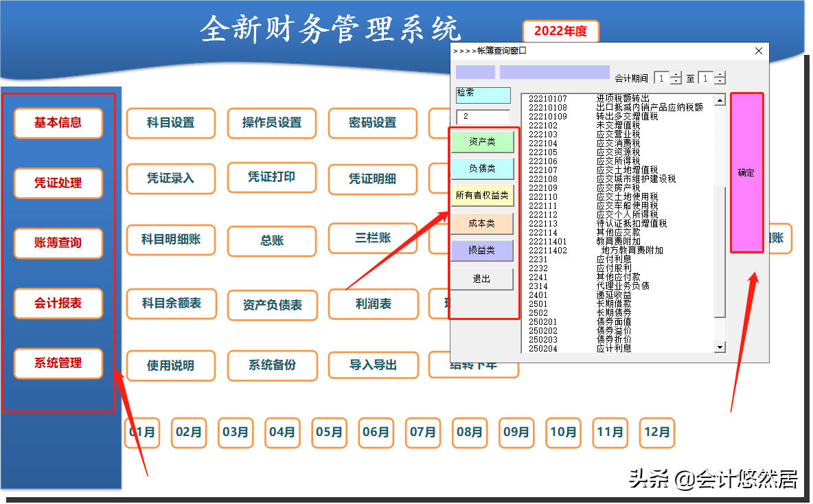Increment the starting 会计期间 period value

pos(676,74)
